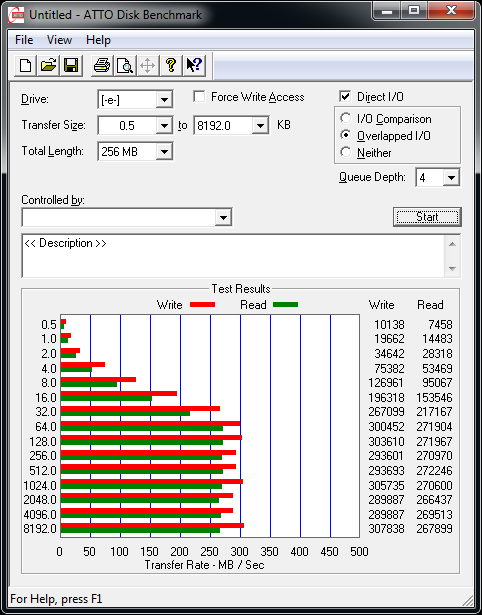
Task: Activate the context help arrow icon
Action: [194, 65]
